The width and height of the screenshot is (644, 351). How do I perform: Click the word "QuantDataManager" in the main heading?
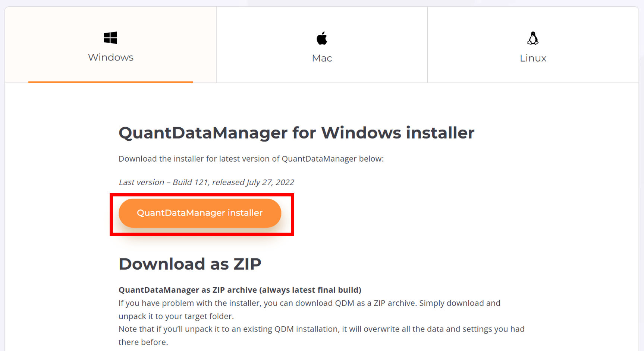[203, 133]
